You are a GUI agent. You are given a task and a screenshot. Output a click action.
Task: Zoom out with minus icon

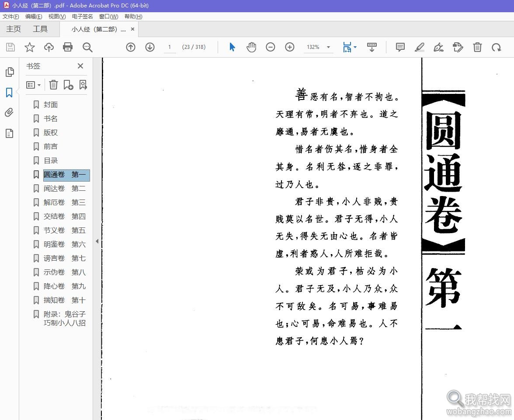coord(271,47)
